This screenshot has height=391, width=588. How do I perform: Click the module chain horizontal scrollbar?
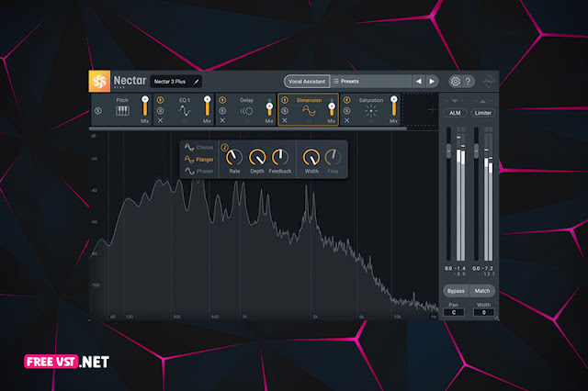[248, 128]
